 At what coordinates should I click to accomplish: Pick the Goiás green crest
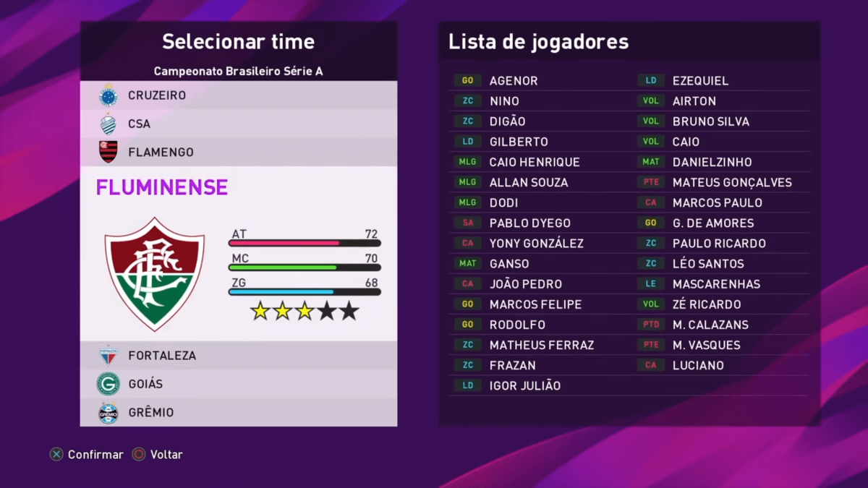pyautogui.click(x=109, y=384)
